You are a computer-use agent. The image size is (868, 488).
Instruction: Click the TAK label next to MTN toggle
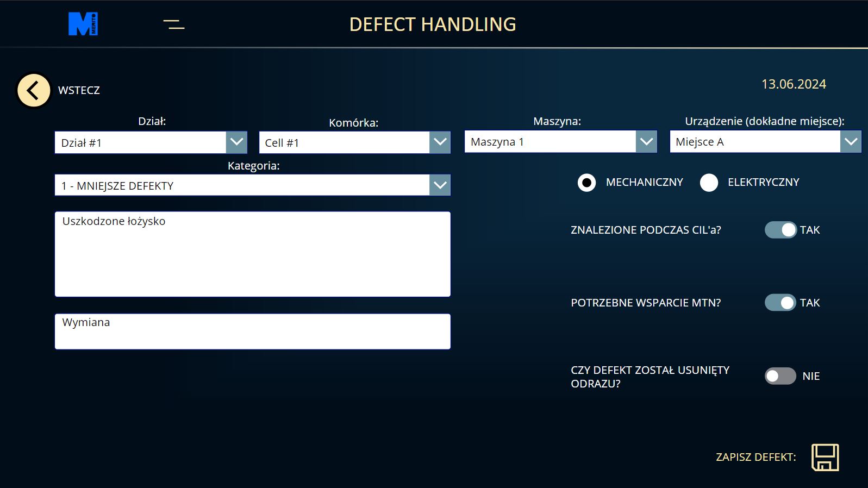point(810,303)
